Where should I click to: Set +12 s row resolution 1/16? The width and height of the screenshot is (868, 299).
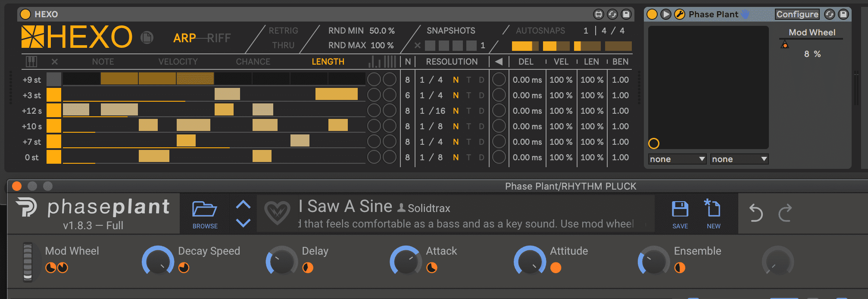coord(432,111)
